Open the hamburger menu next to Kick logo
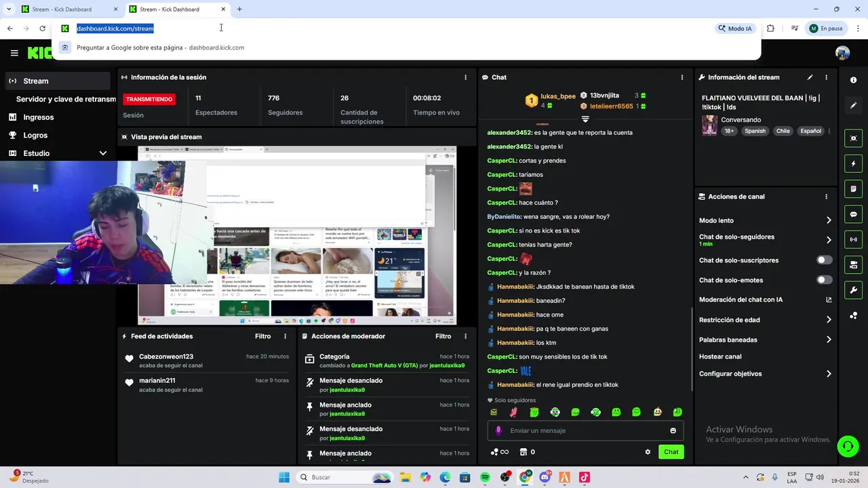The image size is (868, 488). point(14,53)
